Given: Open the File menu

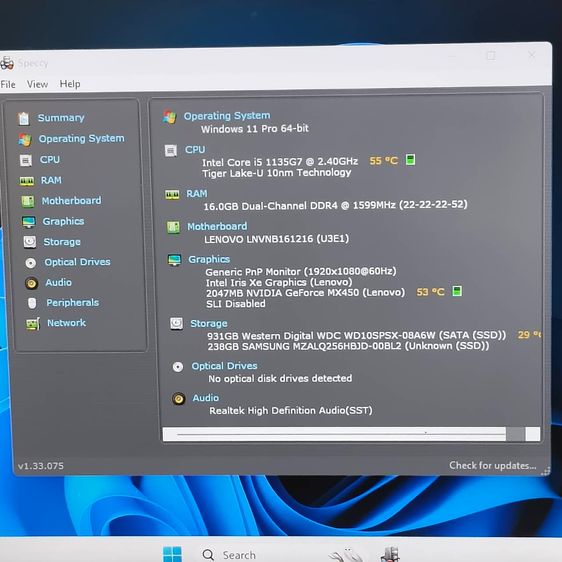Looking at the screenshot, I should tap(8, 85).
